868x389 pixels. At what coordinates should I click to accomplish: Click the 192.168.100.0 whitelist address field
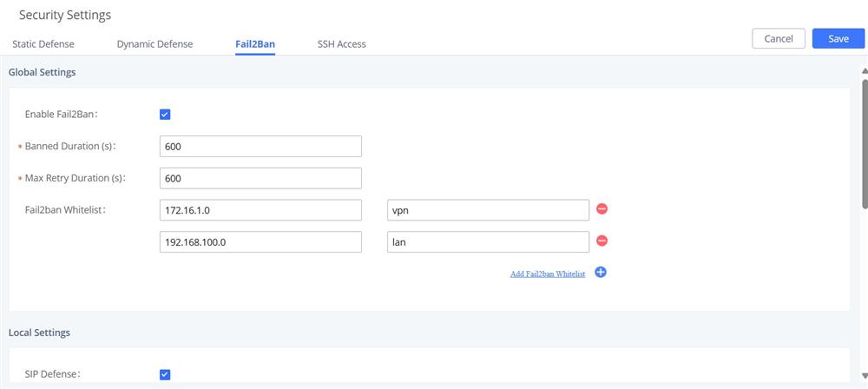pyautogui.click(x=260, y=242)
